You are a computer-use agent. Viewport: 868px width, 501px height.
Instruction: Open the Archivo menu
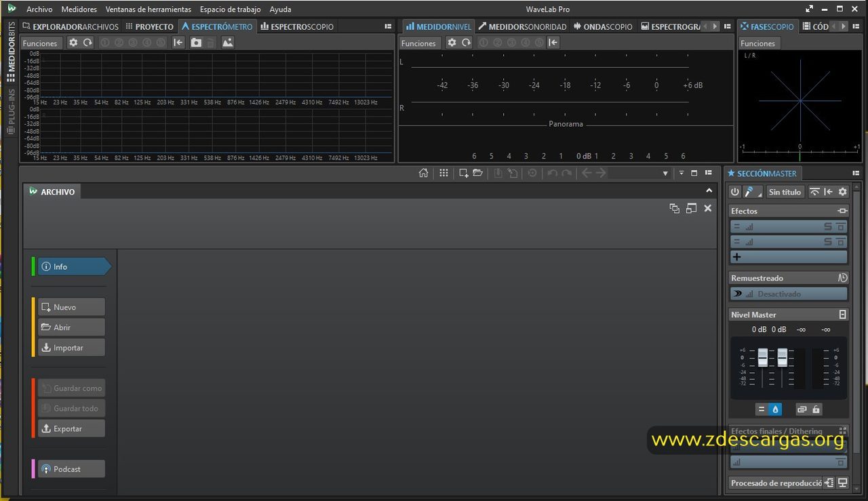coord(39,9)
